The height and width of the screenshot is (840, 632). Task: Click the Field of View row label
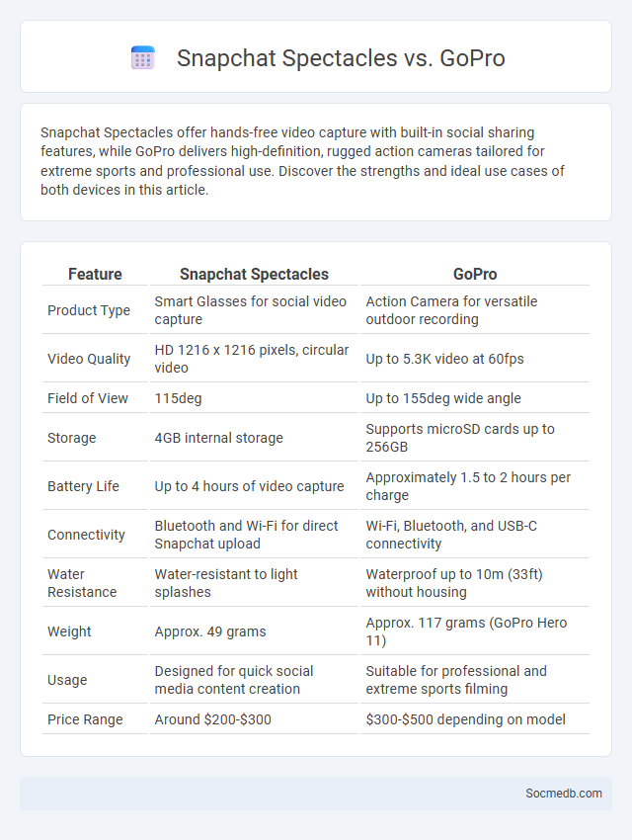[x=88, y=398]
